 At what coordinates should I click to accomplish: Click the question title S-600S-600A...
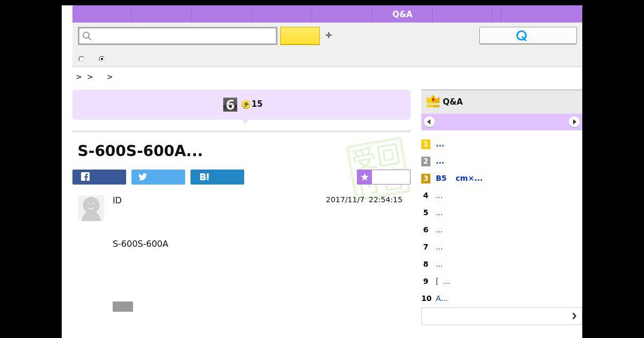click(x=140, y=151)
